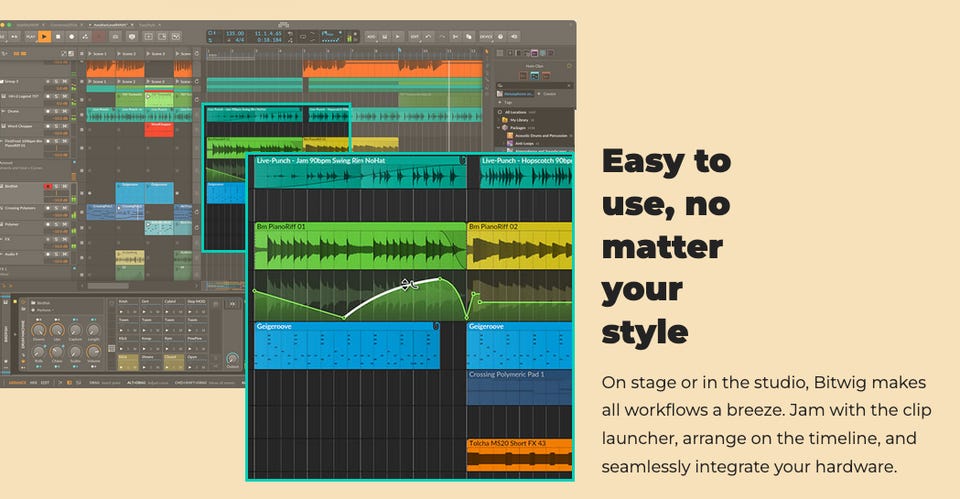Switch to the ARRANGE view tab
960x499 pixels.
tap(17, 382)
